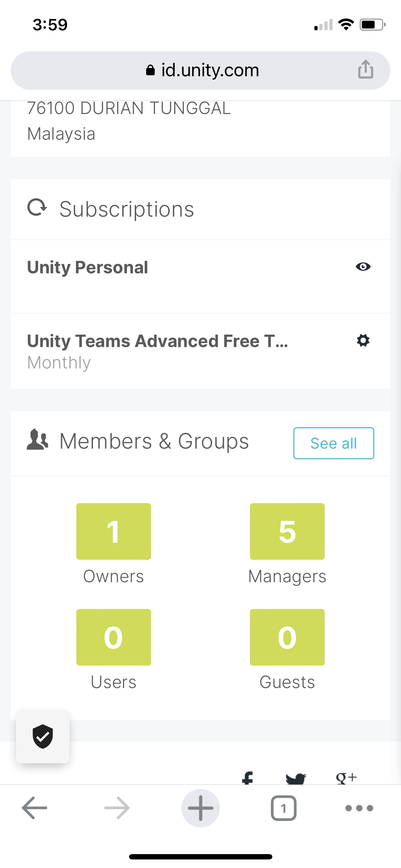This screenshot has height=868, width=401.
Task: Tap the browser forward arrow
Action: click(117, 808)
